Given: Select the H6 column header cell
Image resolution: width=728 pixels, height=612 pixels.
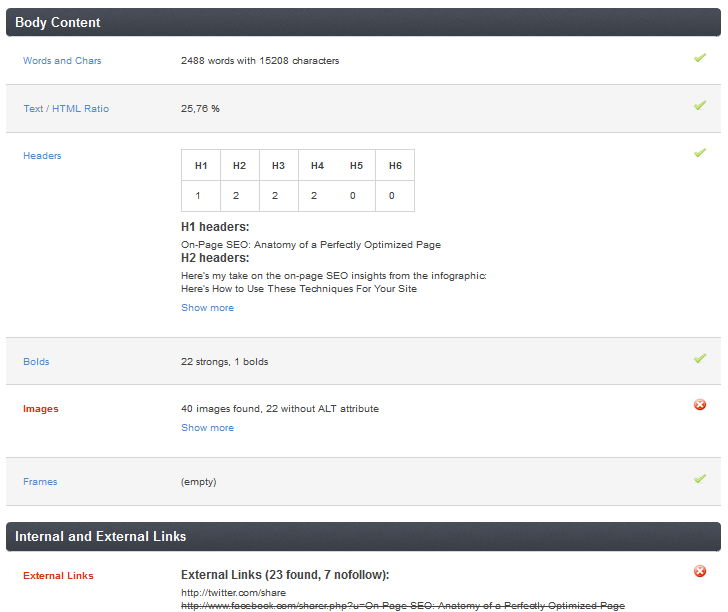Looking at the screenshot, I should (395, 165).
